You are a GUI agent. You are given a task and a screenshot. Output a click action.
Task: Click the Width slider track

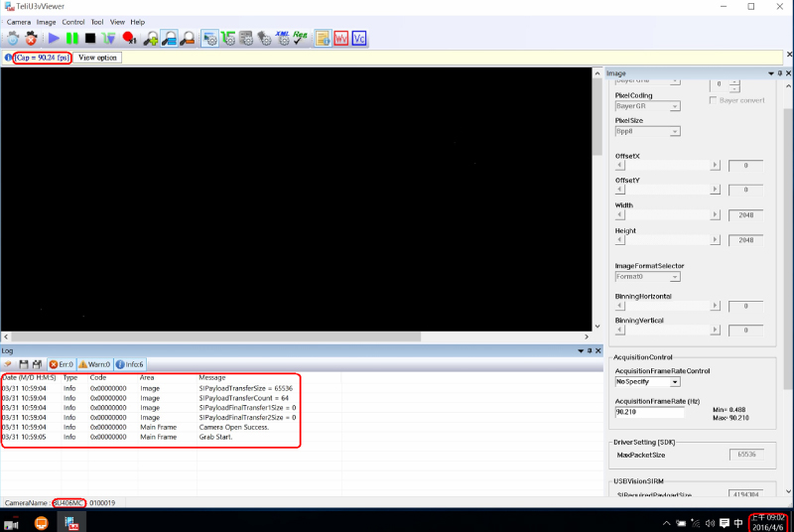pyautogui.click(x=667, y=215)
